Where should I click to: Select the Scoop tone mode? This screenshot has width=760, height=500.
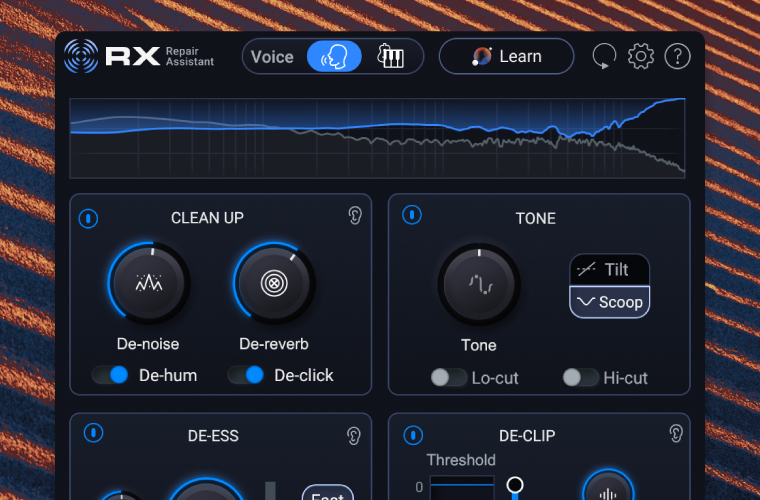[609, 302]
